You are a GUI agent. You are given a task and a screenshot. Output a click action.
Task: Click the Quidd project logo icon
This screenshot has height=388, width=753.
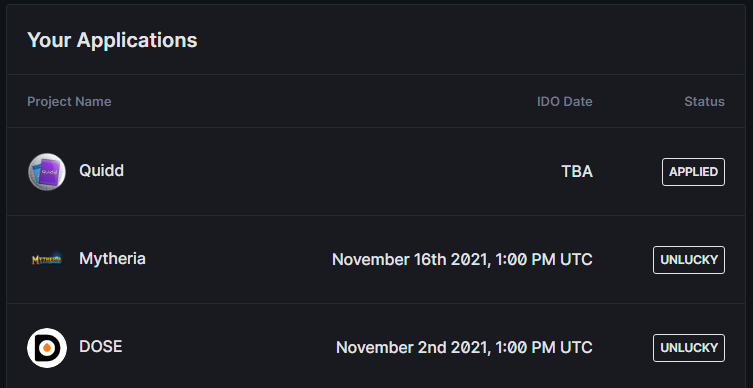pos(47,171)
